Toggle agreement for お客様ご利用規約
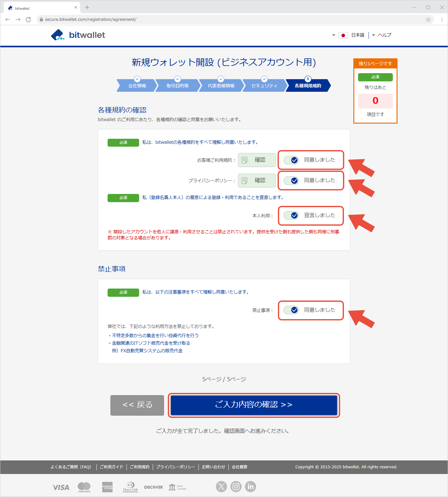The height and width of the screenshot is (497, 448). pos(291,160)
